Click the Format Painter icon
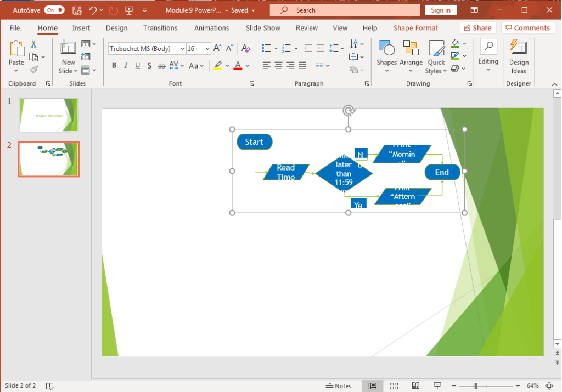 coord(34,70)
